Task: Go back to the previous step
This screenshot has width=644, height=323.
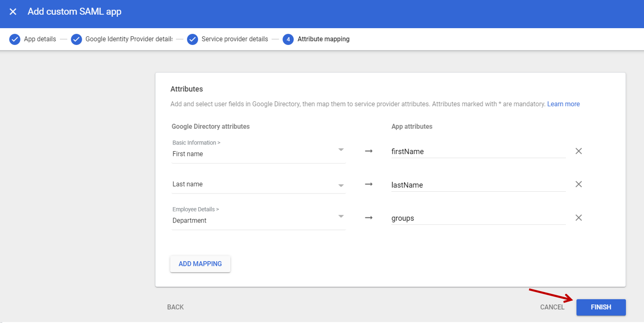Action: (175, 307)
